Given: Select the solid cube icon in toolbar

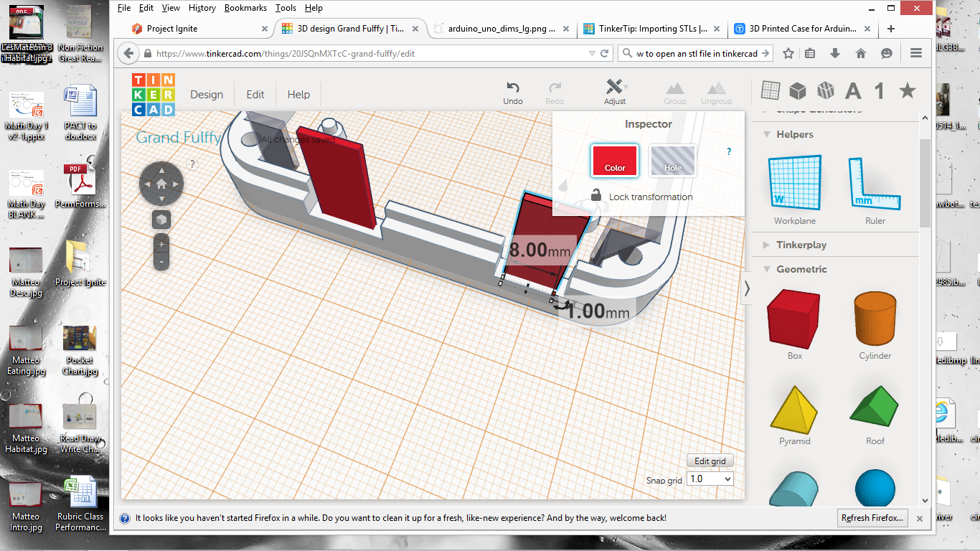Looking at the screenshot, I should [x=797, y=90].
